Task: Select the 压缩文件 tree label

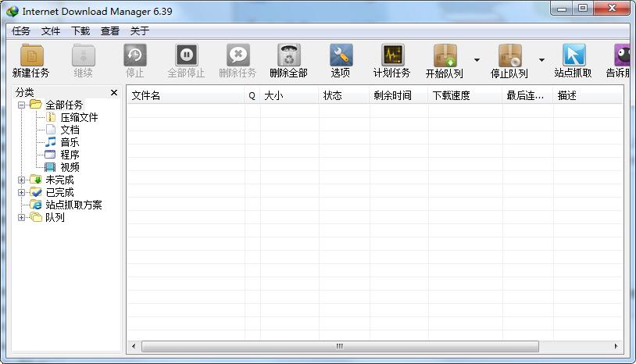Action: pyautogui.click(x=79, y=117)
